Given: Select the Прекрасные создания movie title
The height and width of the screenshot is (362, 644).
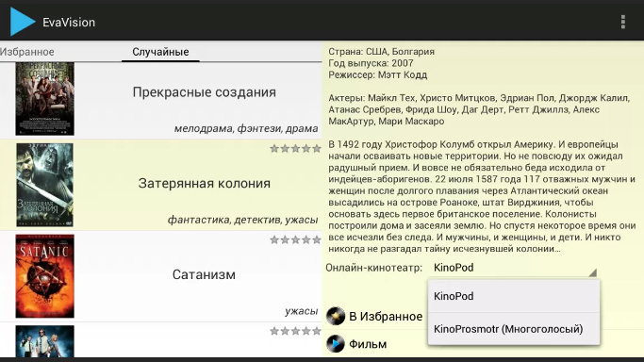Looking at the screenshot, I should click(x=204, y=92).
